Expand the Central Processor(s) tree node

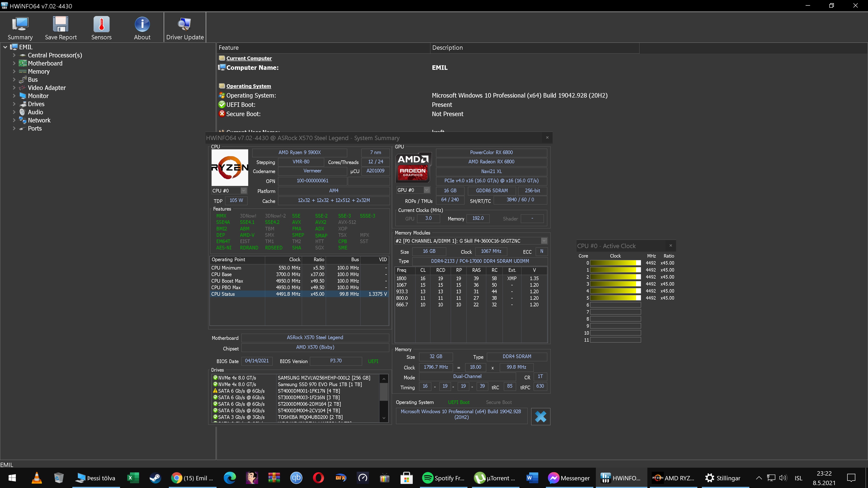click(x=14, y=55)
